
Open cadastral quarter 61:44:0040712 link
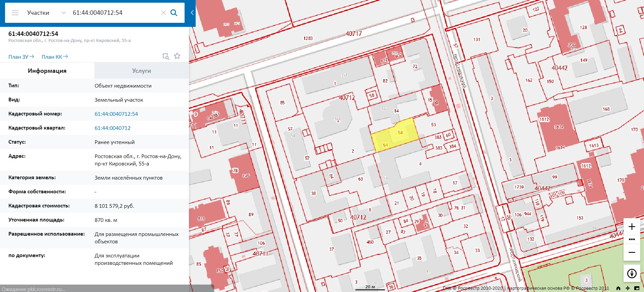112,128
